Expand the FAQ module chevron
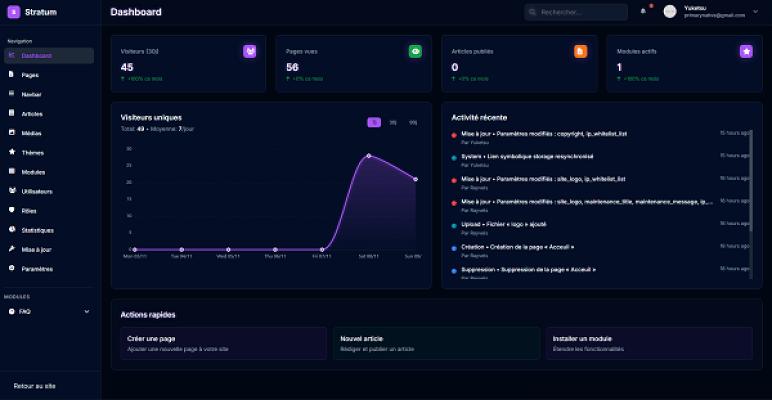The image size is (772, 400). pyautogui.click(x=87, y=311)
